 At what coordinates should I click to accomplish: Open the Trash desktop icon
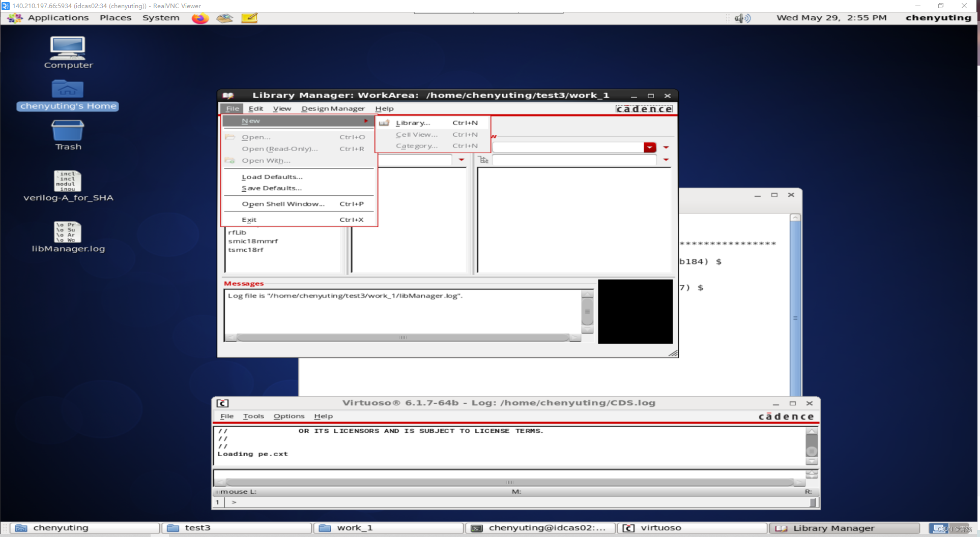68,135
